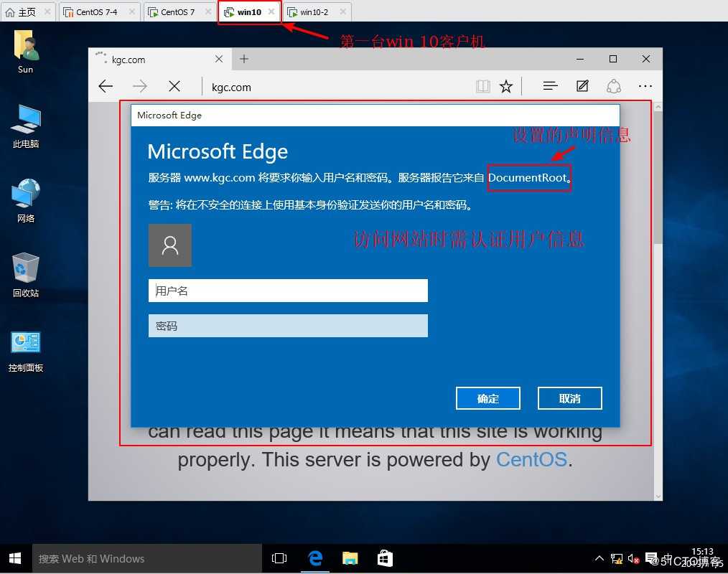
Task: Open the Action Center notification icon
Action: [x=651, y=559]
